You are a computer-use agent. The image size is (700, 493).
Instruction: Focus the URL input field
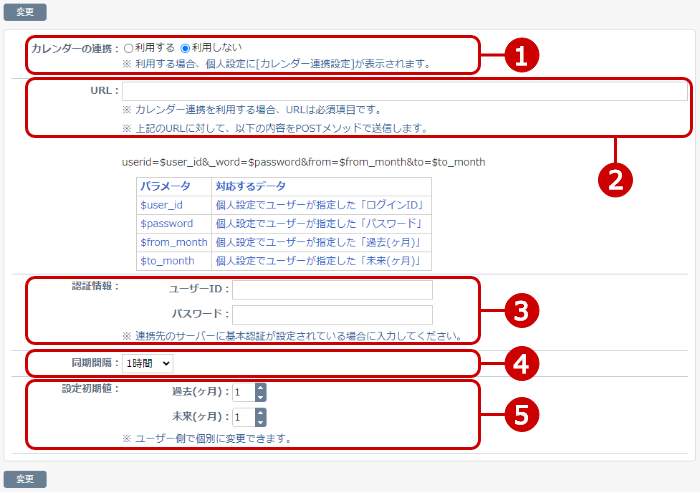[x=405, y=91]
